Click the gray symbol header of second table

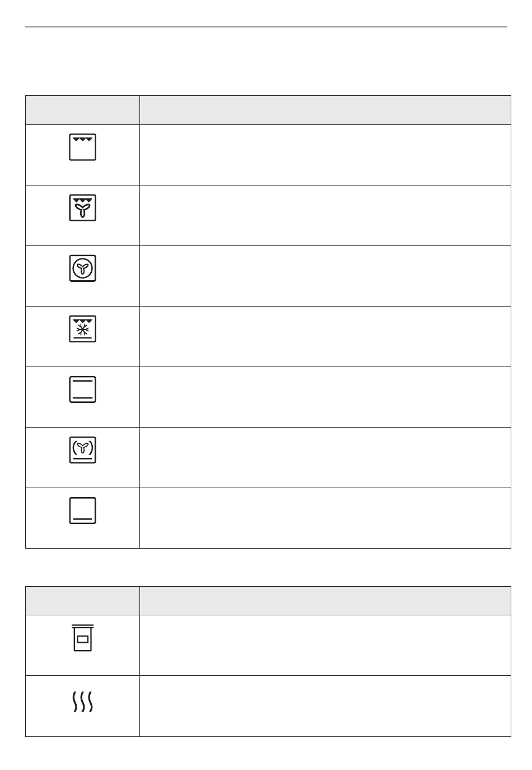click(82, 601)
